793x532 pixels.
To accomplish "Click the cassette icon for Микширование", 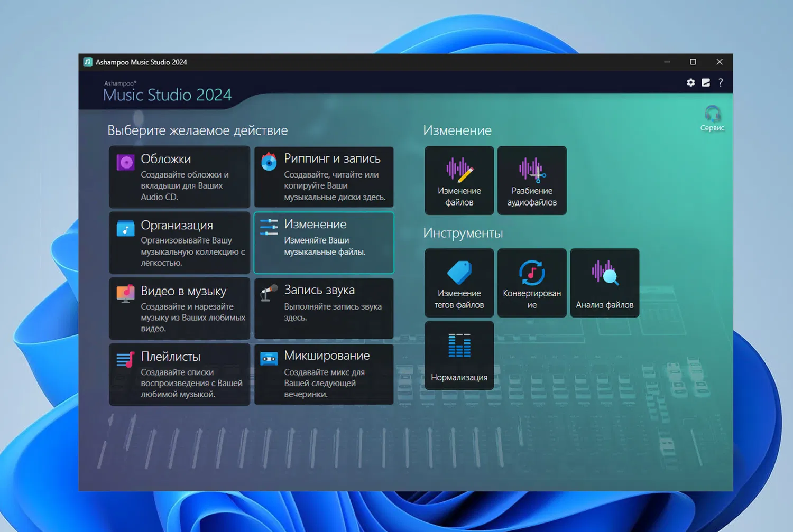I will (269, 359).
